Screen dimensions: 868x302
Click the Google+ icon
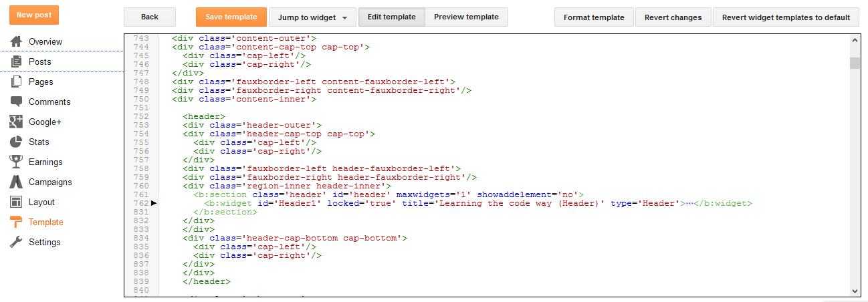(x=17, y=122)
